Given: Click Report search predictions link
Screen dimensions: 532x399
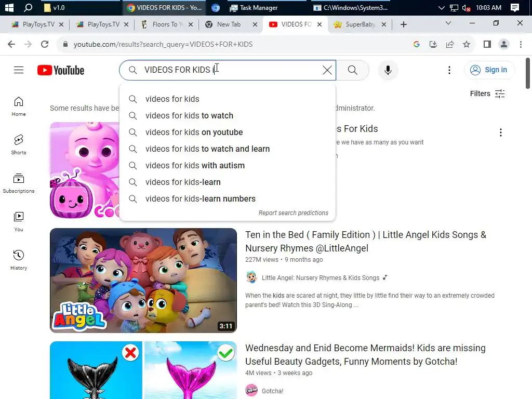Looking at the screenshot, I should [293, 212].
